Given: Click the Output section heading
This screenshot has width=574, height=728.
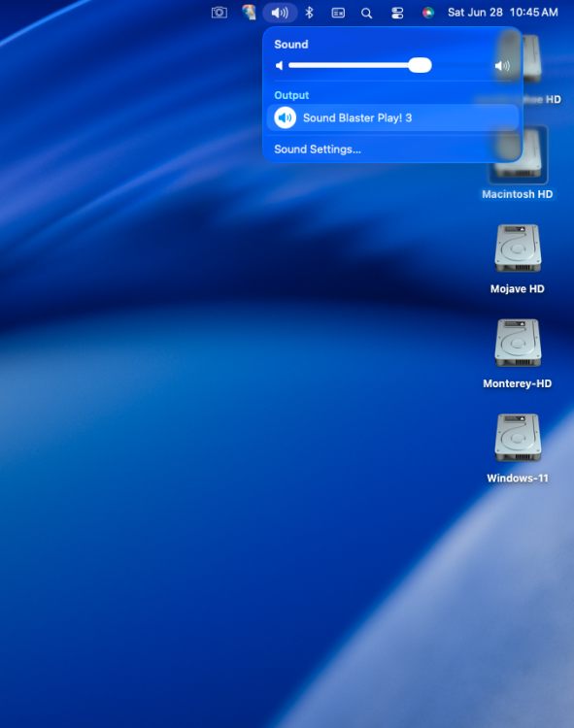Looking at the screenshot, I should 291,95.
